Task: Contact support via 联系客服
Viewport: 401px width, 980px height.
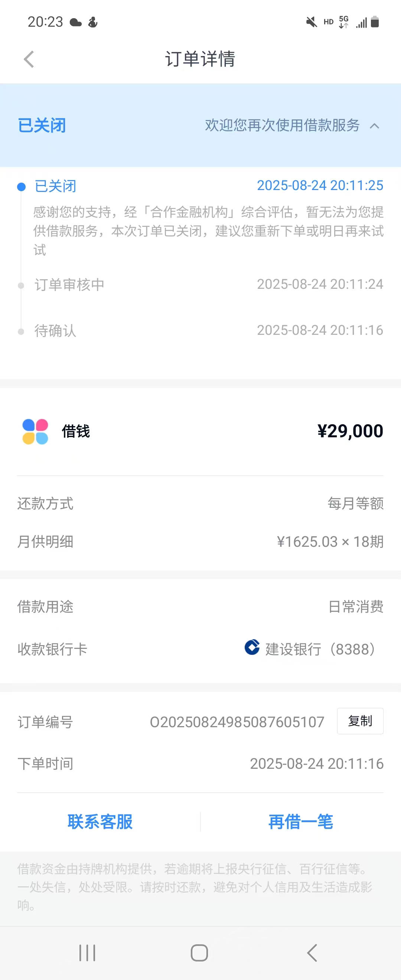Action: coord(100,822)
